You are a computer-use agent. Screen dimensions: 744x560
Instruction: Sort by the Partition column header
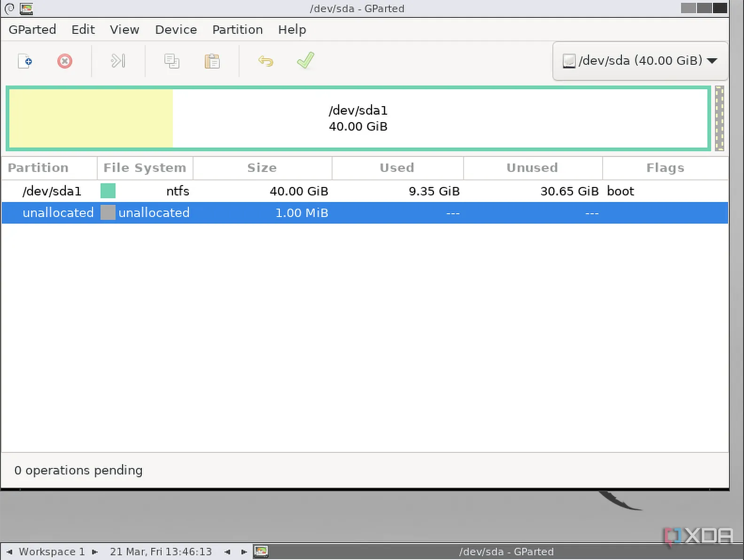tap(49, 168)
